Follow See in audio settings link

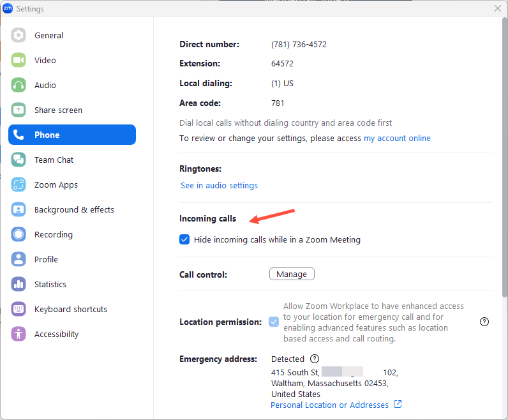(x=219, y=185)
